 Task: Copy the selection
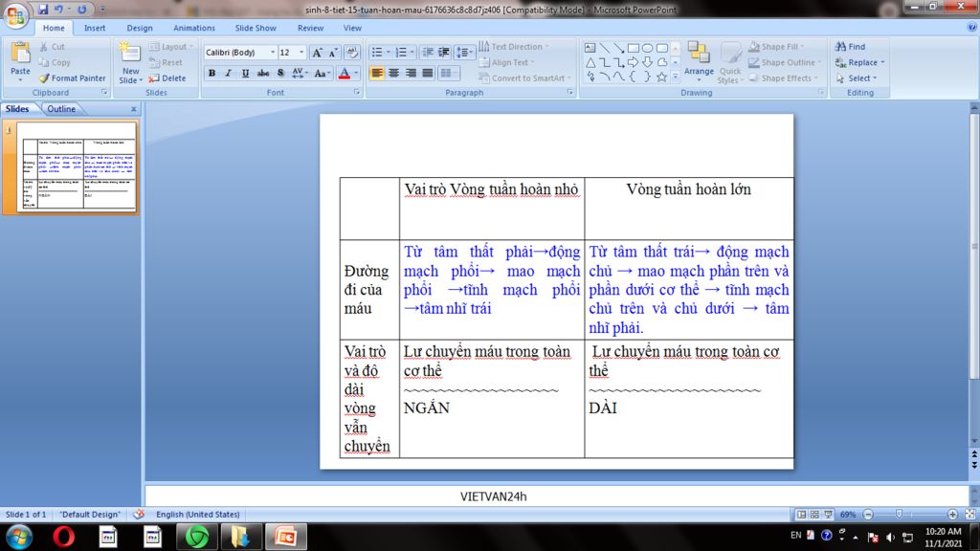(55, 62)
